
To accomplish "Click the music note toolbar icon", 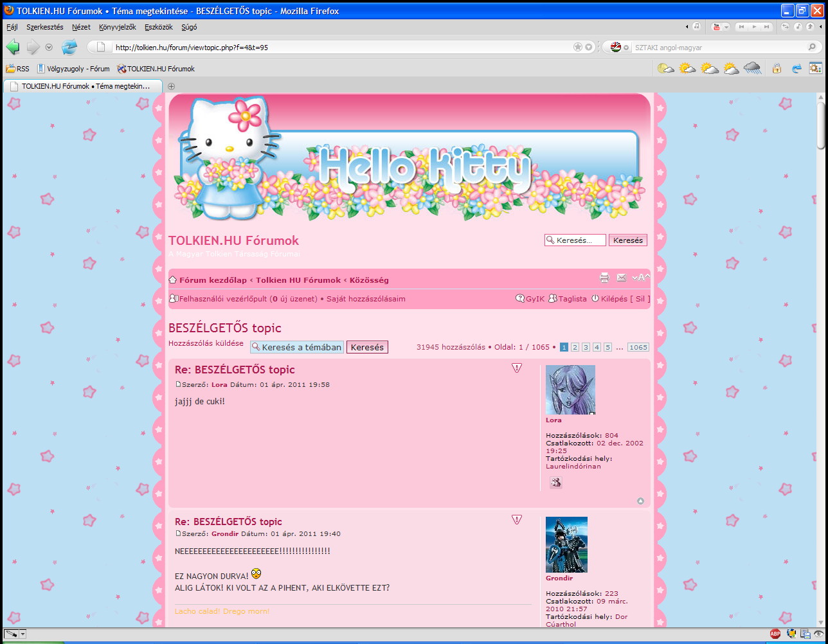I will pyautogui.click(x=696, y=27).
